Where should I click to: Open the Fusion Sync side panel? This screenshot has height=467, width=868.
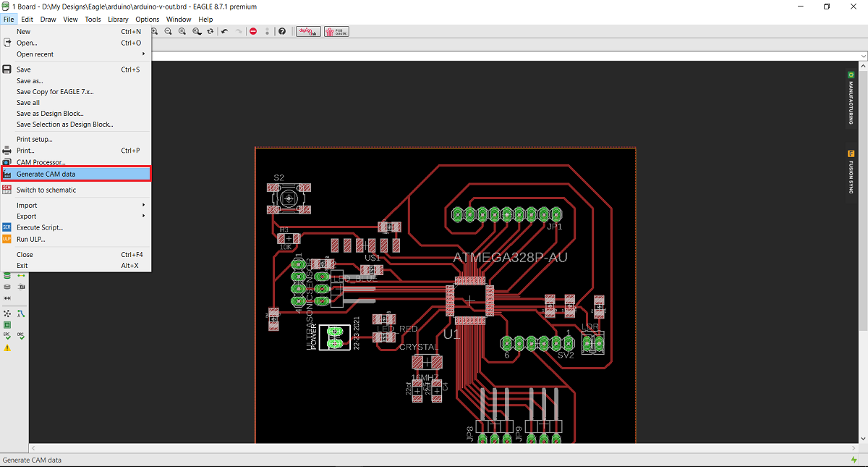(x=851, y=172)
